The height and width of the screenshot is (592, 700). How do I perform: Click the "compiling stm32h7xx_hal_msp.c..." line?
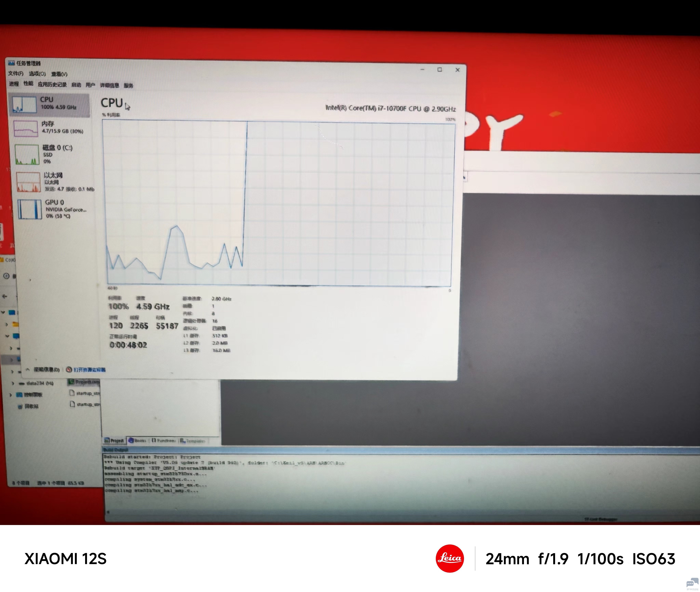coord(152,491)
